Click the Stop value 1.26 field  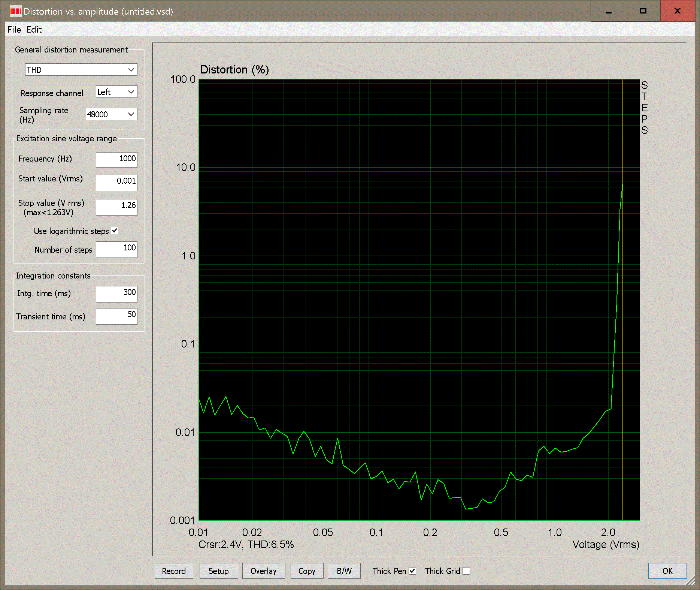click(x=116, y=207)
